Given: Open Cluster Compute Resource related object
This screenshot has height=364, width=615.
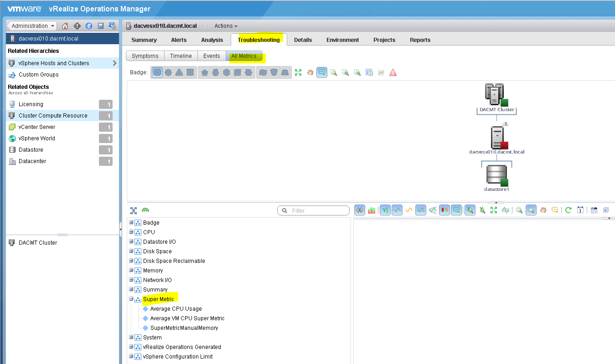Looking at the screenshot, I should 62,116.
